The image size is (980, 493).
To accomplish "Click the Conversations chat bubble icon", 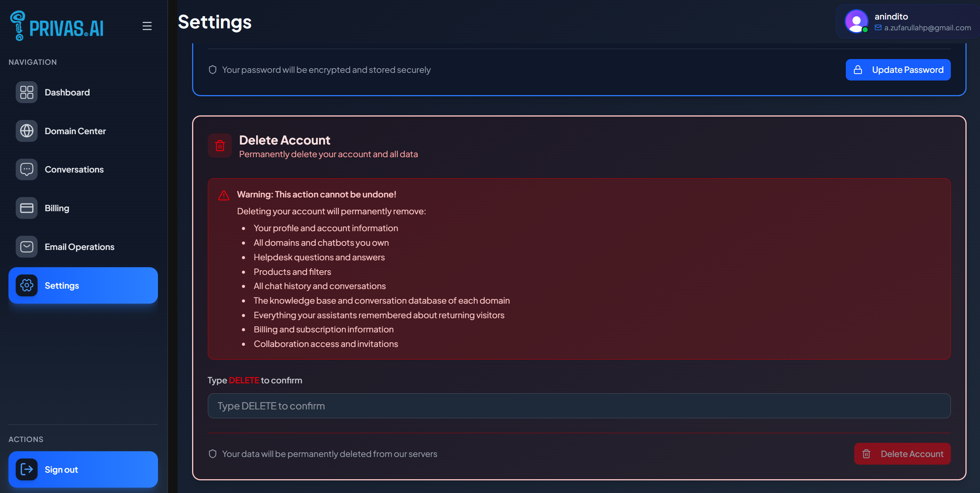I will (26, 169).
